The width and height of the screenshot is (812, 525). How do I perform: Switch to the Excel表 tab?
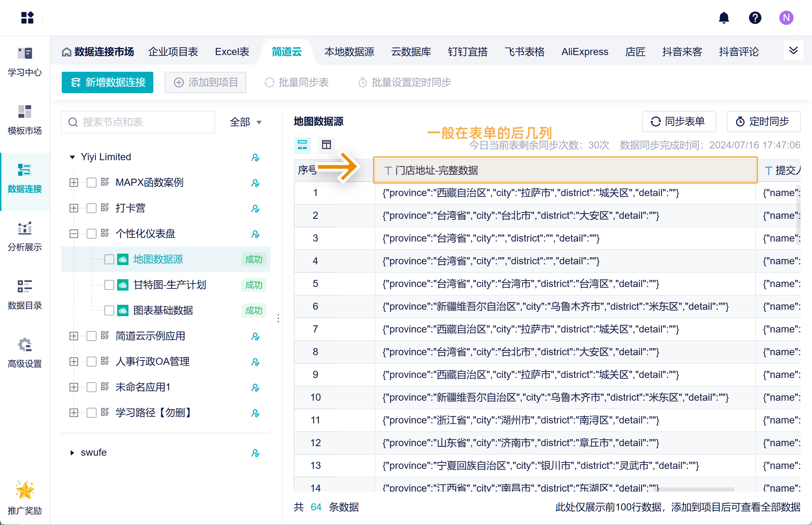232,52
